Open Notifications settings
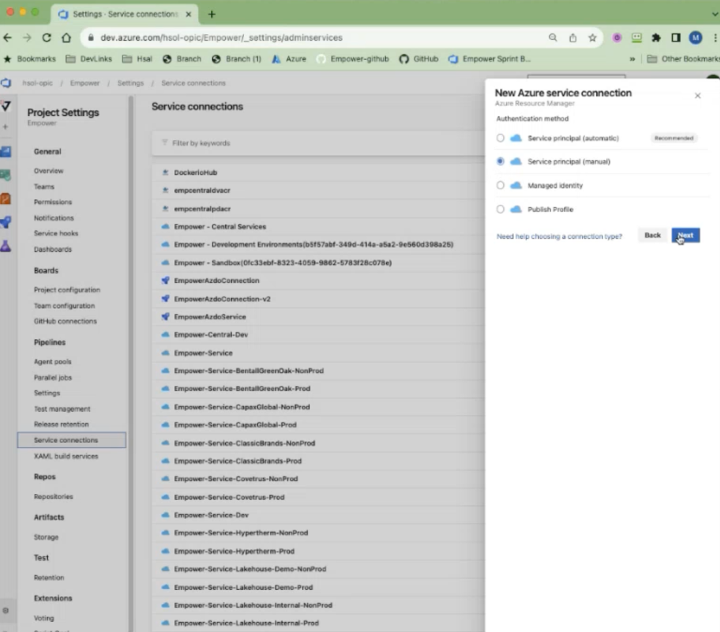 tap(54, 218)
